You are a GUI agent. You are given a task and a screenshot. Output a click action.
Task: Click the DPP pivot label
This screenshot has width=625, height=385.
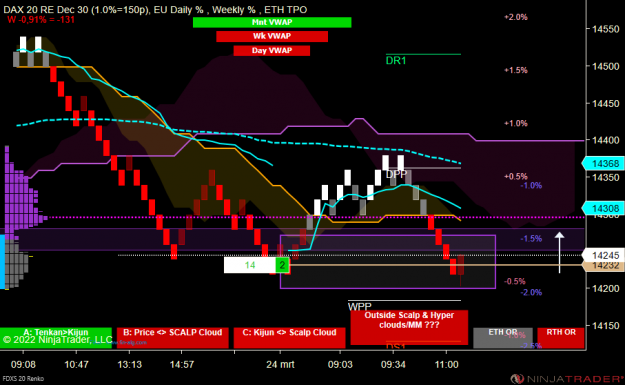point(396,174)
